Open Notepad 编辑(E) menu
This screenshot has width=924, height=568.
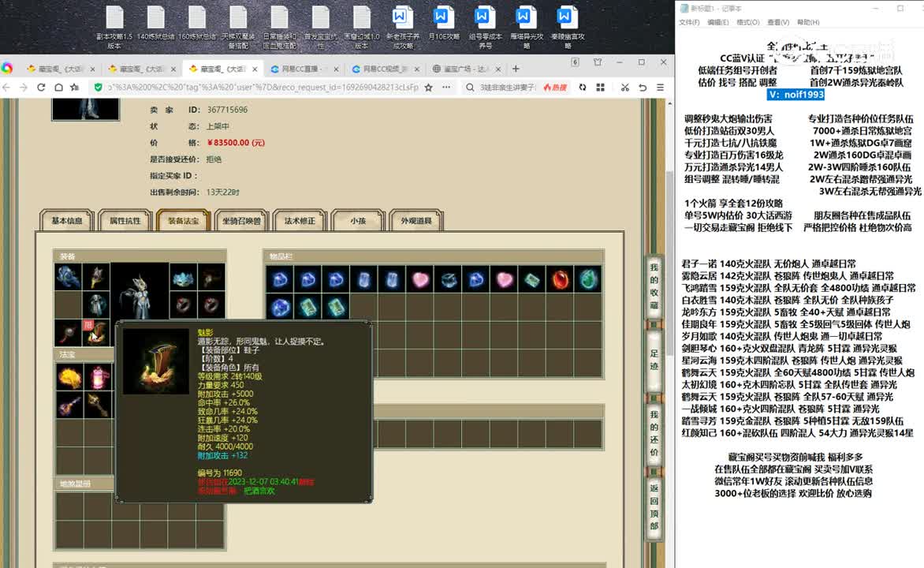tap(717, 22)
